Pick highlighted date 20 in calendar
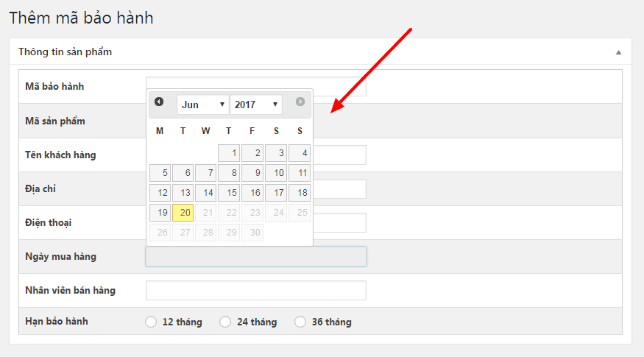The height and width of the screenshot is (357, 644). click(183, 213)
